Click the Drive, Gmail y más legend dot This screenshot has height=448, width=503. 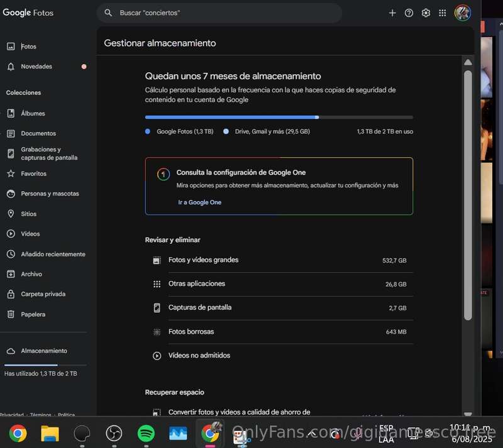click(x=226, y=131)
